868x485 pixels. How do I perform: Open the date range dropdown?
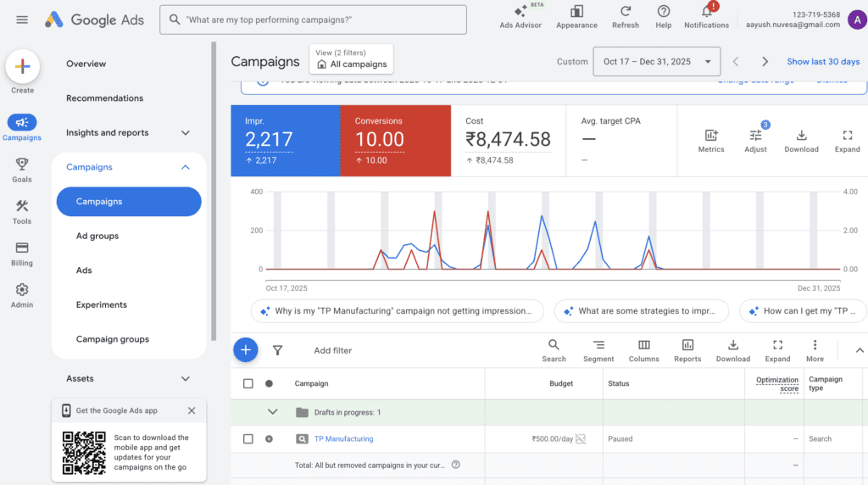click(657, 61)
